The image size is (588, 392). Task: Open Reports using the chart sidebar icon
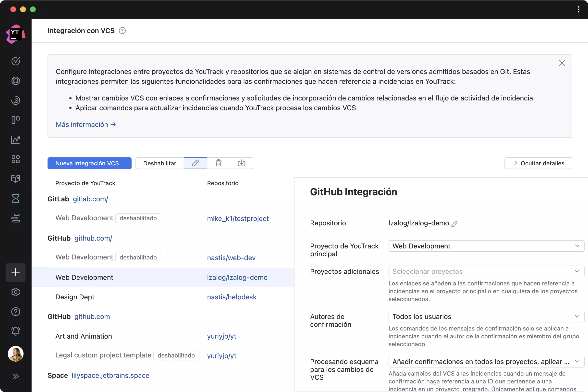coord(15,140)
